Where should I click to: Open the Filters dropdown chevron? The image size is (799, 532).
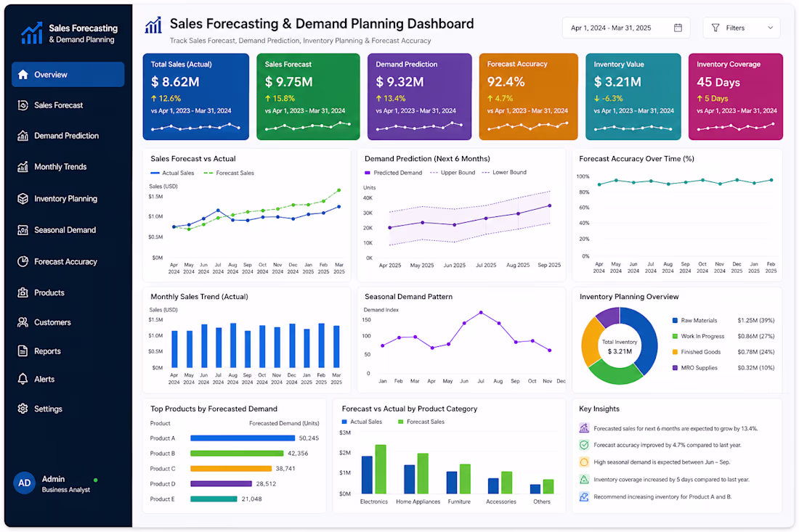[771, 28]
